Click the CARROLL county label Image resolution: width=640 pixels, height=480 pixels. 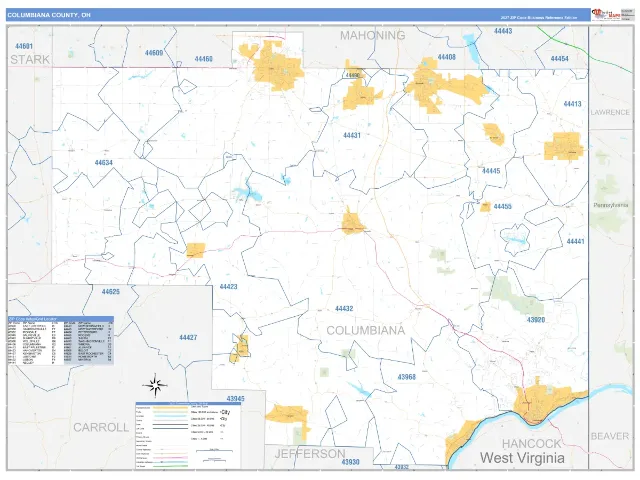click(x=101, y=427)
